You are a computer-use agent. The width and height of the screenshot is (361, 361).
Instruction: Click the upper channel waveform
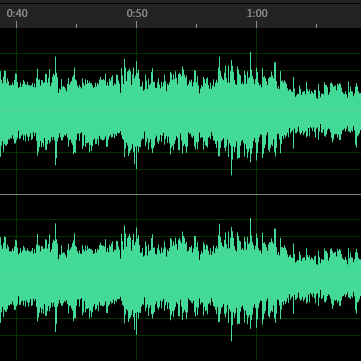point(180,111)
